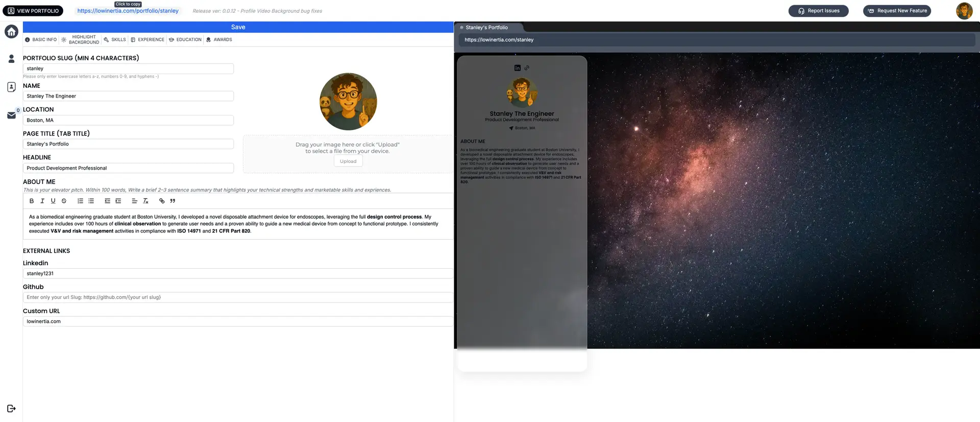Click the Portfolio Slug input field

pyautogui.click(x=128, y=68)
